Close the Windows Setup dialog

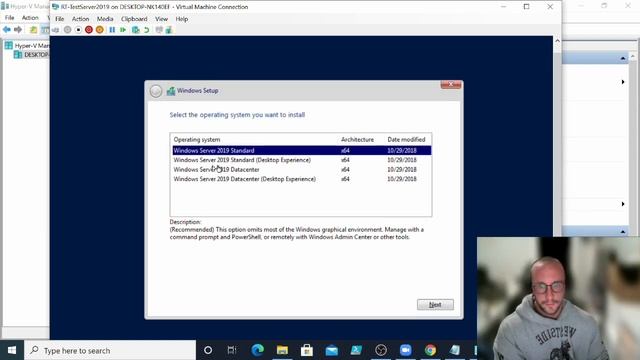451,84
